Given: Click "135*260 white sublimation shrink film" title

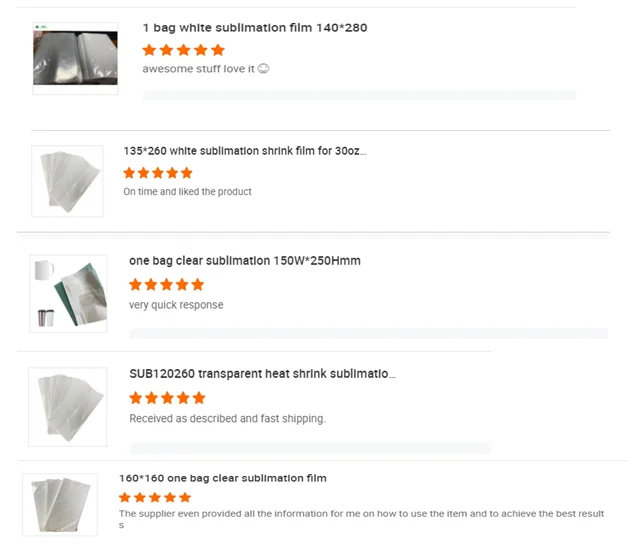Looking at the screenshot, I should click(x=245, y=151).
